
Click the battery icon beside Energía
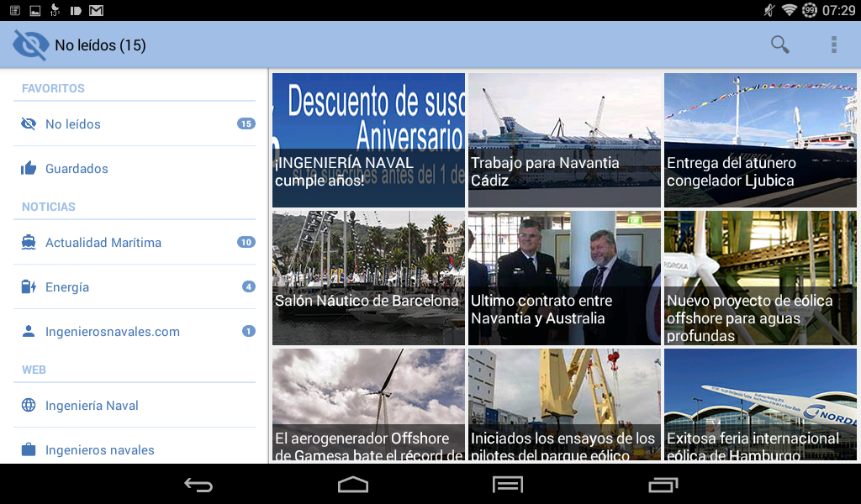(x=29, y=286)
